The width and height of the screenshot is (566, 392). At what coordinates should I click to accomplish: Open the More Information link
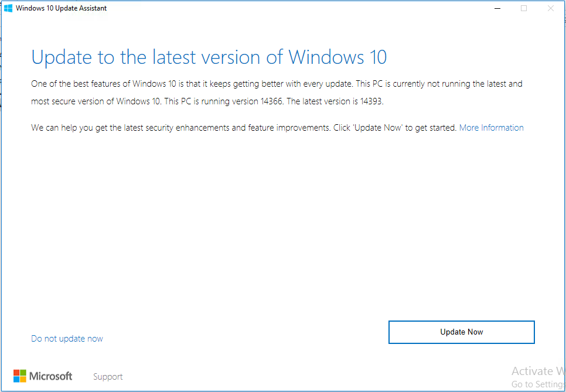click(x=491, y=128)
